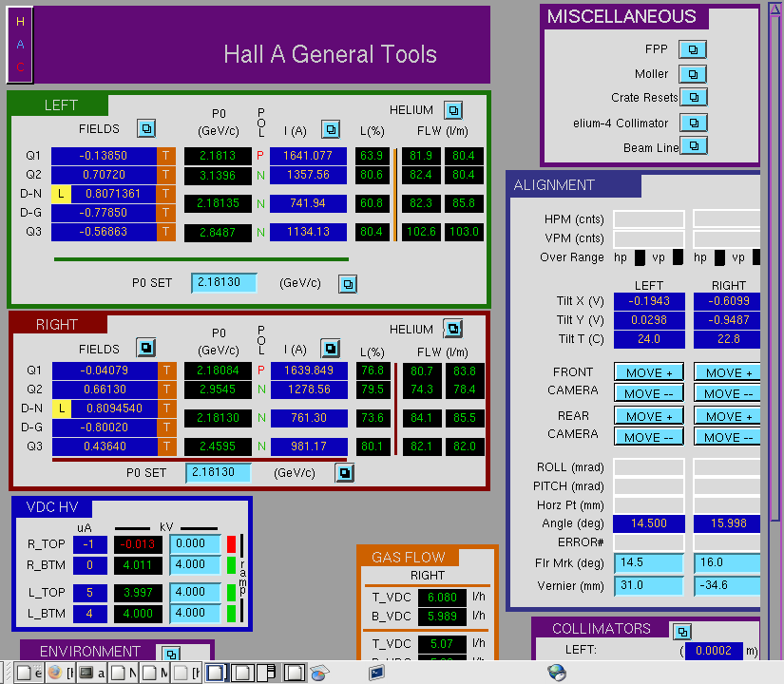Click LEFT Q3 helium level 80.4

[372, 232]
